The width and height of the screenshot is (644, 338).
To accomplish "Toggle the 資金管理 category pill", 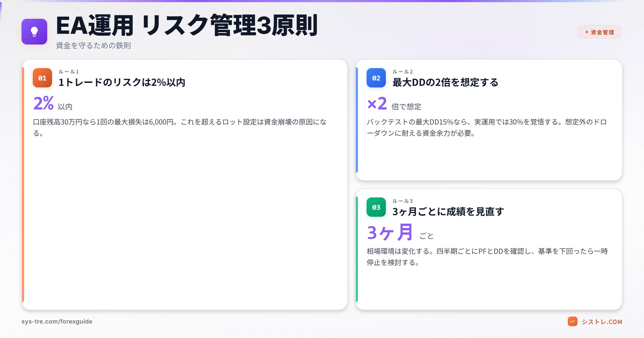I will [x=600, y=32].
